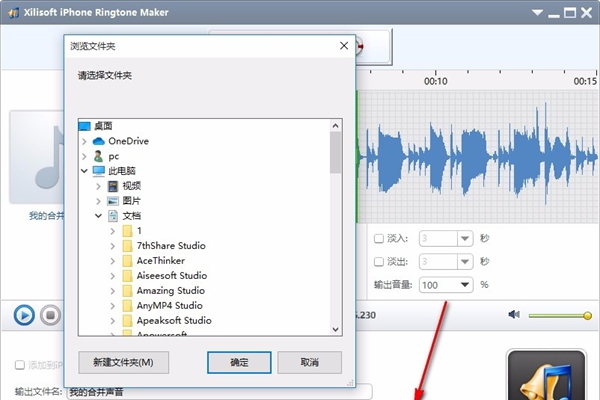Select folder named 1 in tree
Image resolution: width=600 pixels, height=400 pixels.
click(139, 231)
